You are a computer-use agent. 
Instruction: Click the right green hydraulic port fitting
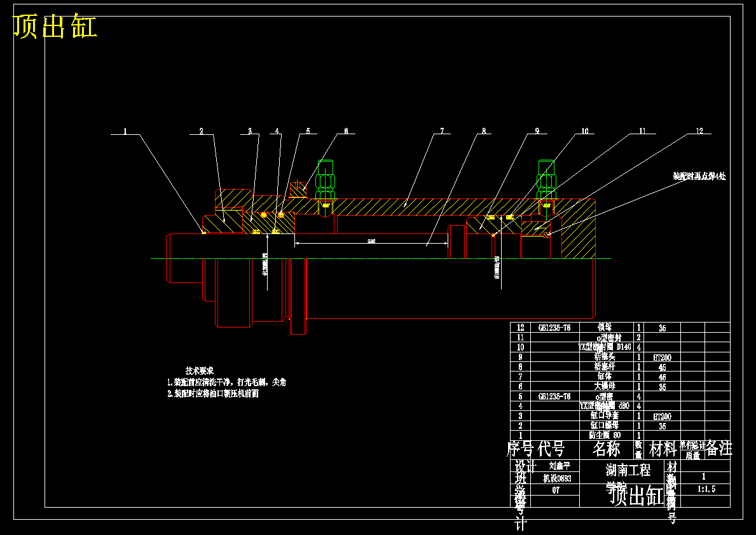[546, 179]
